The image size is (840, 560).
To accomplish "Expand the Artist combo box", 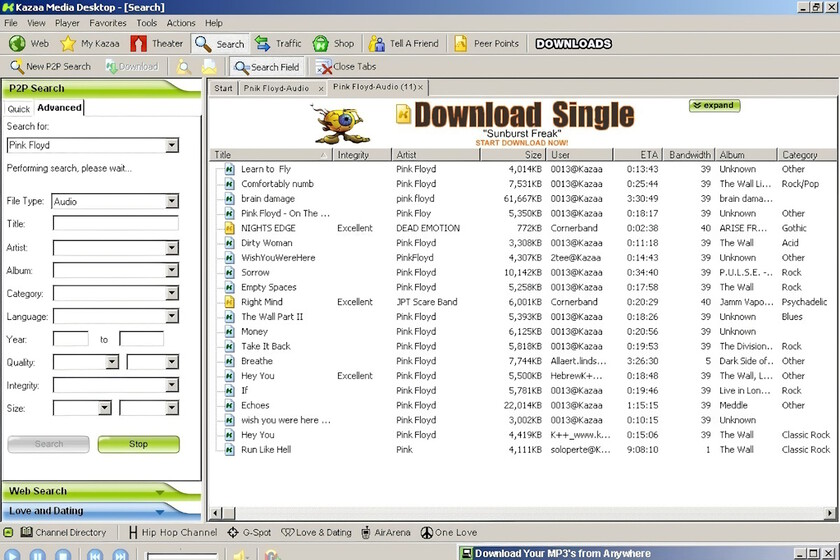I will pos(172,247).
